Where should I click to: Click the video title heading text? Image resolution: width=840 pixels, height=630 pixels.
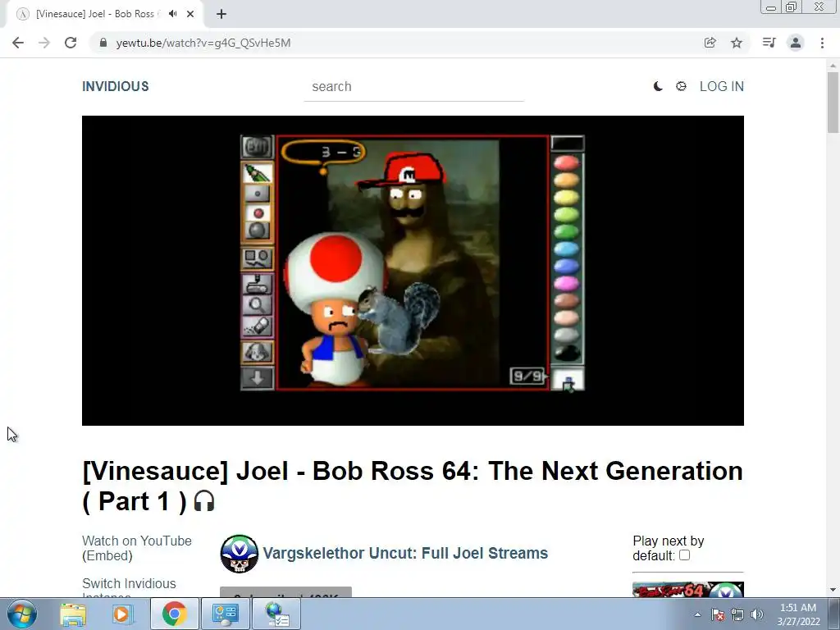coord(413,486)
